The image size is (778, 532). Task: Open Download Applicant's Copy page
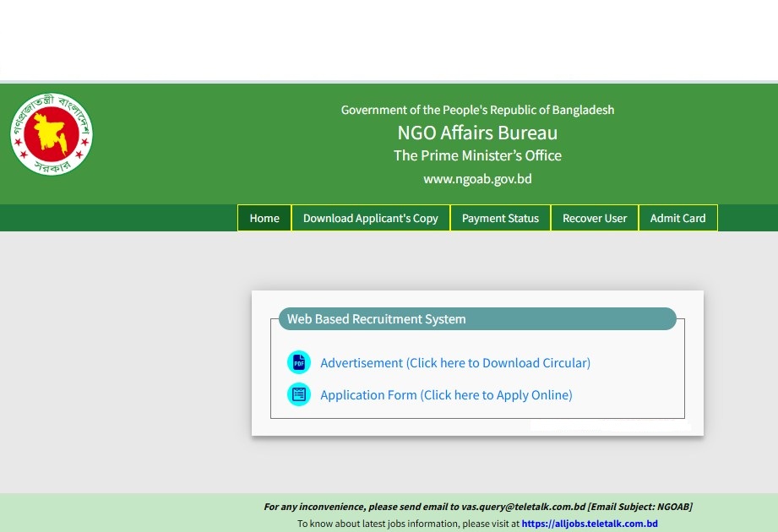click(370, 218)
